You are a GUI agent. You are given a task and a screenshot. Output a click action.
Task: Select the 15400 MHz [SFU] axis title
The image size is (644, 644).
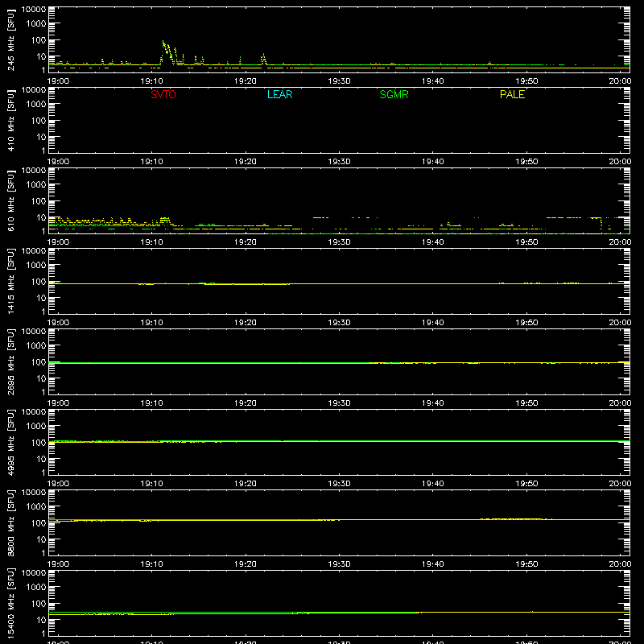(10, 603)
